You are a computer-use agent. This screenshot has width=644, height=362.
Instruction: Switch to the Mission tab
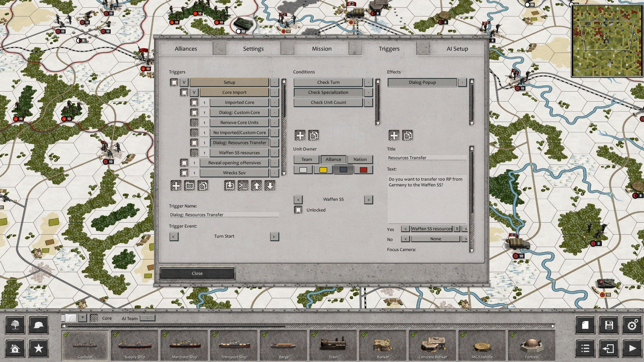click(322, 49)
